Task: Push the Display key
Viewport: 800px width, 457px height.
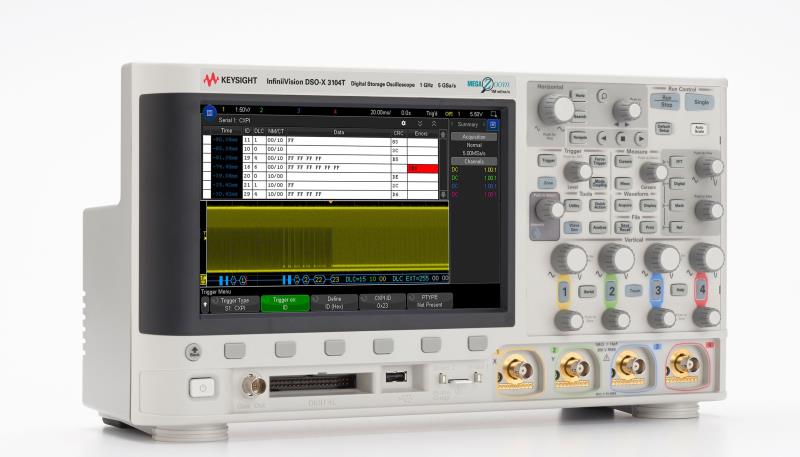Action: (x=648, y=205)
